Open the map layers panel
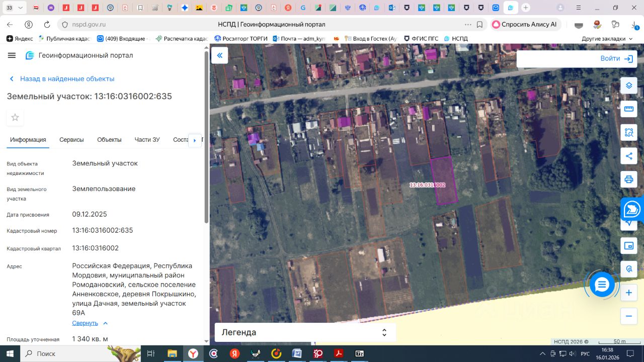Viewport: 644px width, 362px height. tap(628, 85)
